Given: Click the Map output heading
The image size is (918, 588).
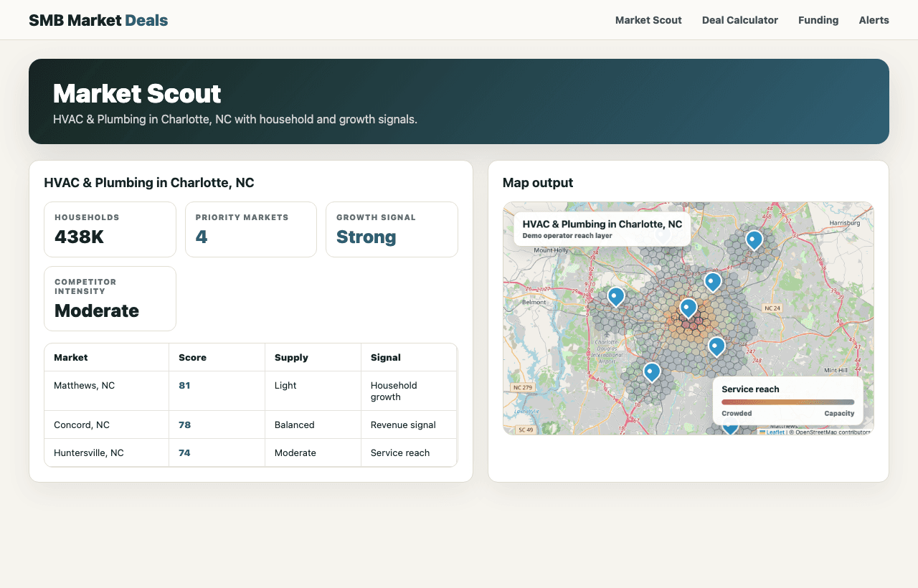Looking at the screenshot, I should tap(538, 183).
